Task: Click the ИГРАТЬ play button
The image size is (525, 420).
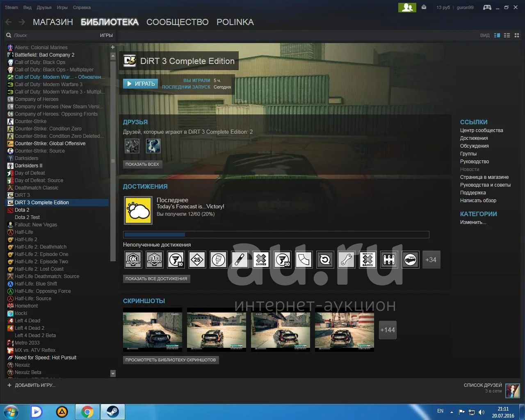Action: point(140,84)
